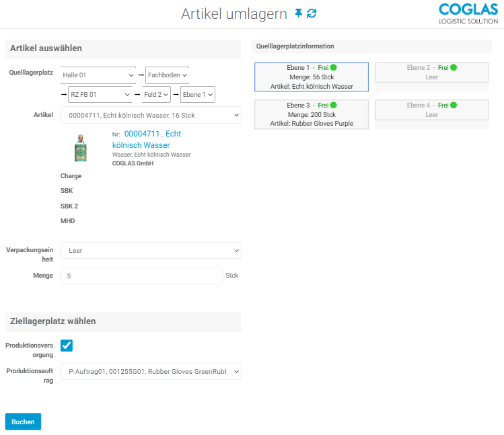Open the Produktionsauftrag dropdown
Screen dimensions: 504x435
pos(150,371)
